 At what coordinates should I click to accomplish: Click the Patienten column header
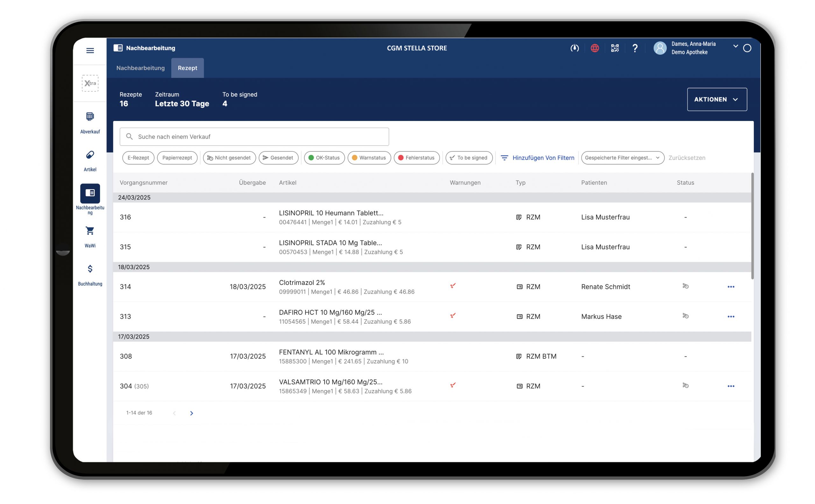[594, 183]
